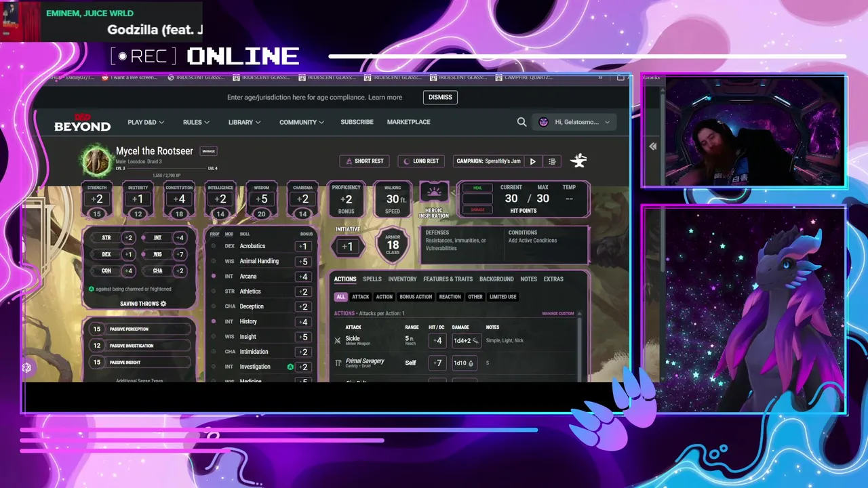Viewport: 868px width, 488px height.
Task: Launch campaign with the play arrow icon
Action: pyautogui.click(x=533, y=161)
